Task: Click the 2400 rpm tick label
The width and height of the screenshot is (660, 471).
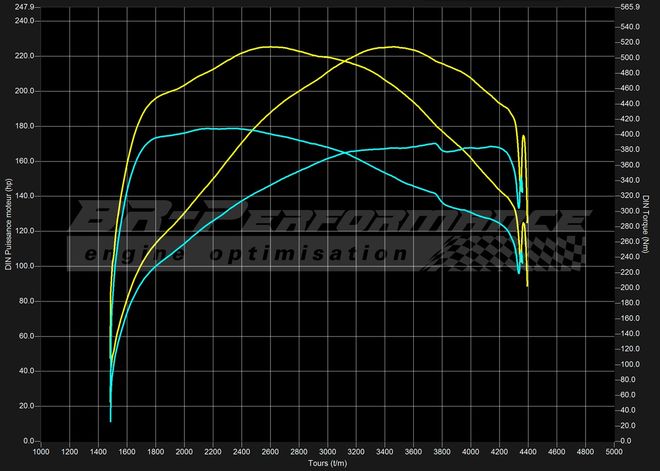Action: [241, 452]
